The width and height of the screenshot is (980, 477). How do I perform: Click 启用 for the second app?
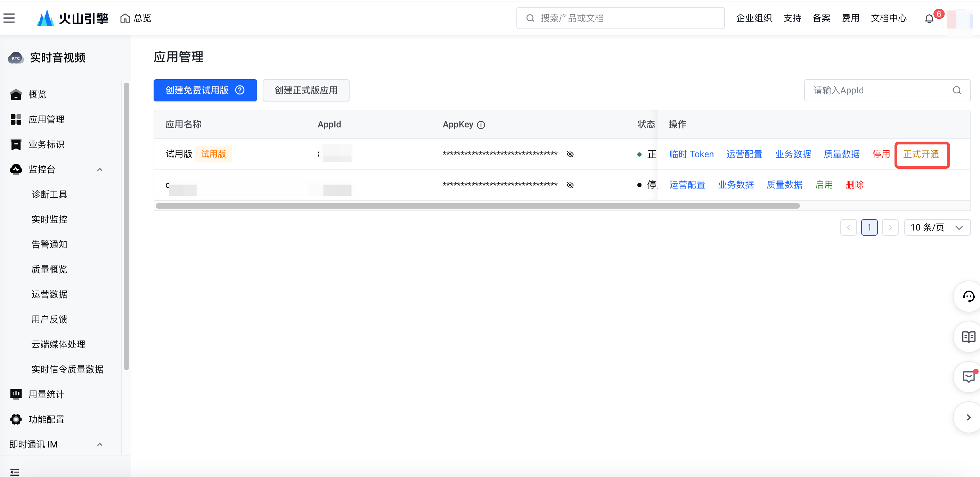pos(824,185)
